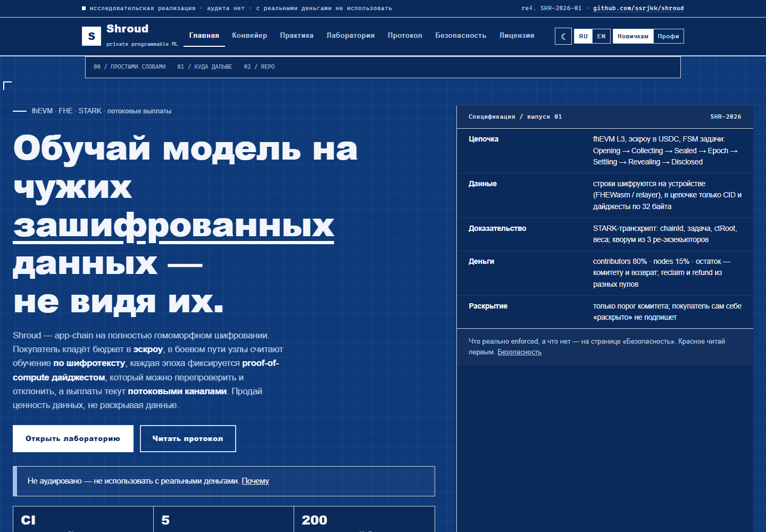
Task: Click the CI stat card
Action: 83,519
